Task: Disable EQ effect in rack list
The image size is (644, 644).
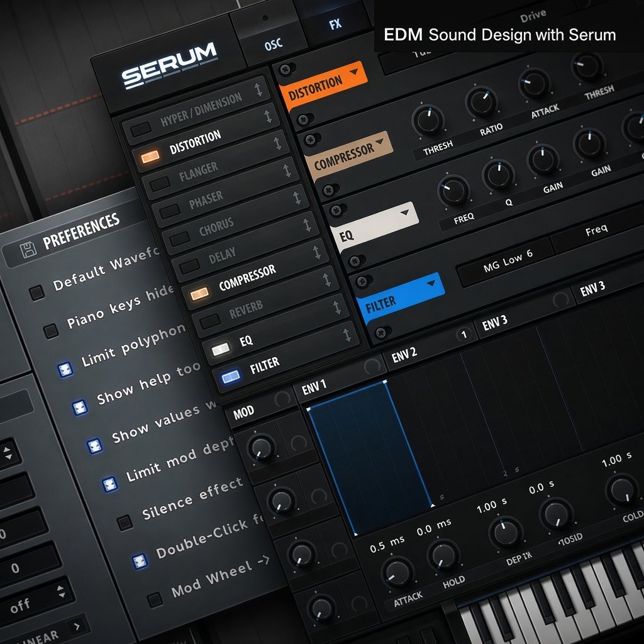Action: pyautogui.click(x=221, y=350)
